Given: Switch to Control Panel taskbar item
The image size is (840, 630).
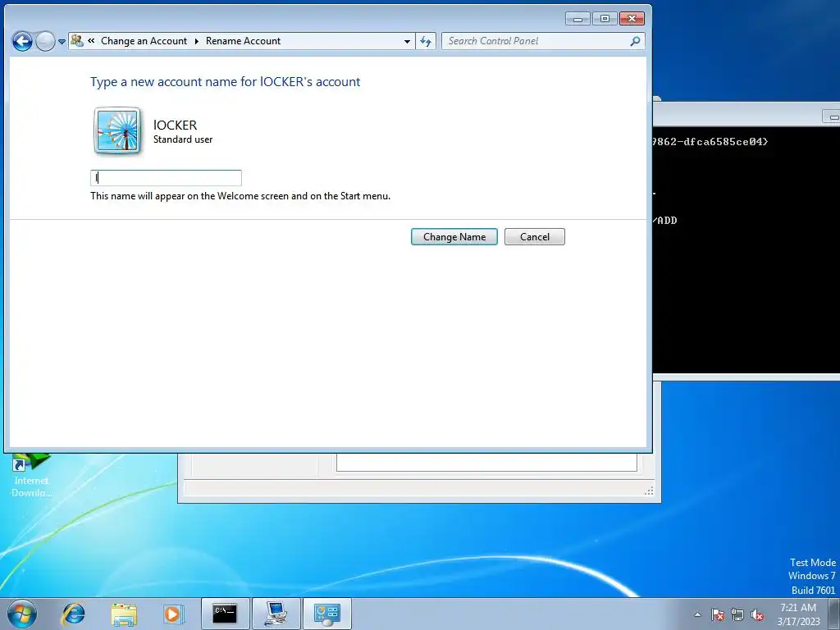Looking at the screenshot, I should click(327, 614).
